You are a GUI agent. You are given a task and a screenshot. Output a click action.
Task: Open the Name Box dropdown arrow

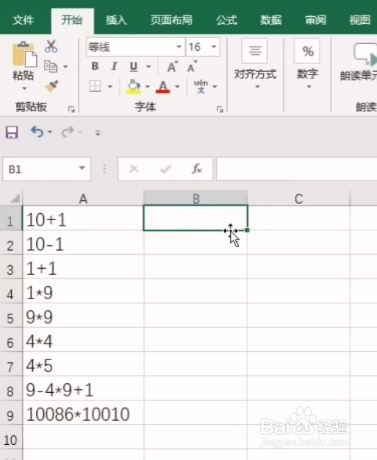tap(82, 168)
